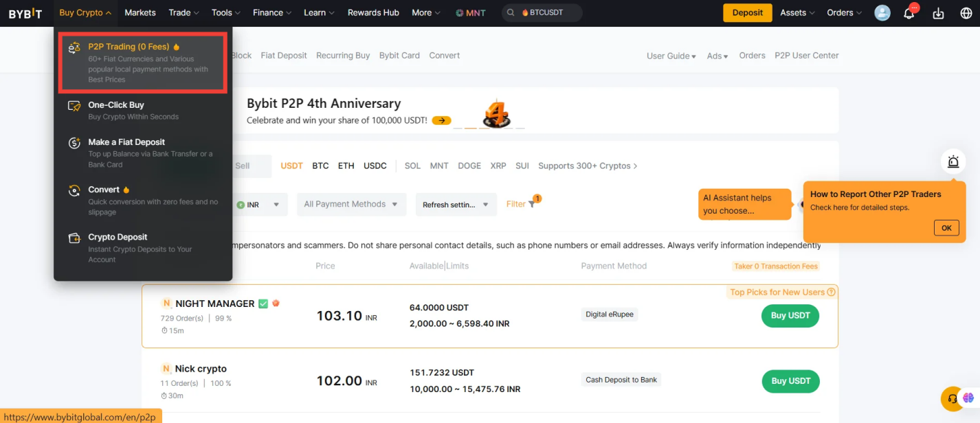Click the search icon in the header
The width and height of the screenshot is (980, 423).
pyautogui.click(x=509, y=12)
